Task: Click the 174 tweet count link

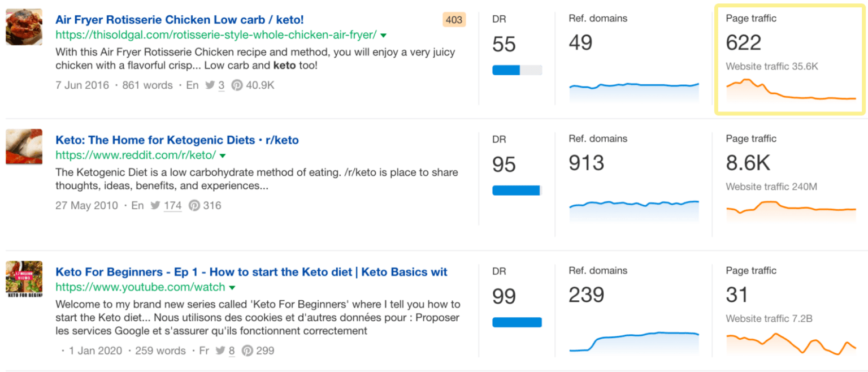Action: 173,206
